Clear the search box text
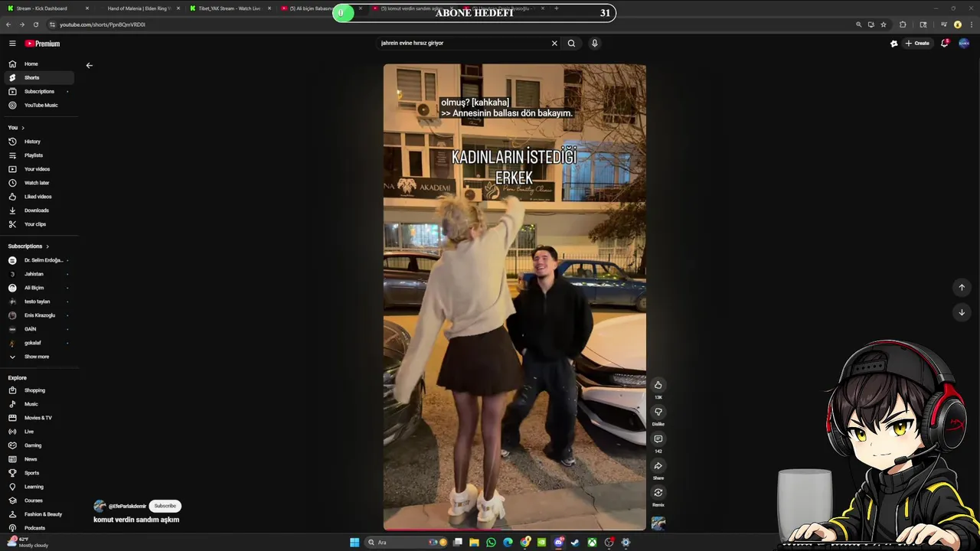The image size is (980, 551). [554, 43]
